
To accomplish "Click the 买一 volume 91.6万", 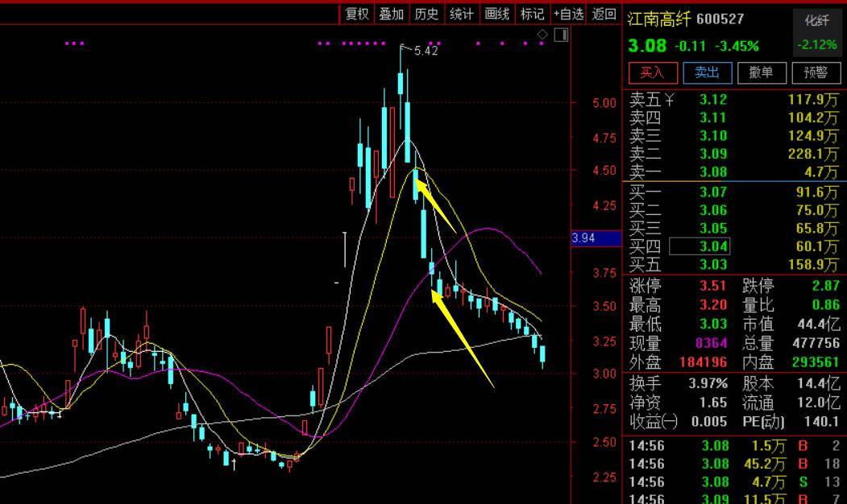I will point(817,192).
